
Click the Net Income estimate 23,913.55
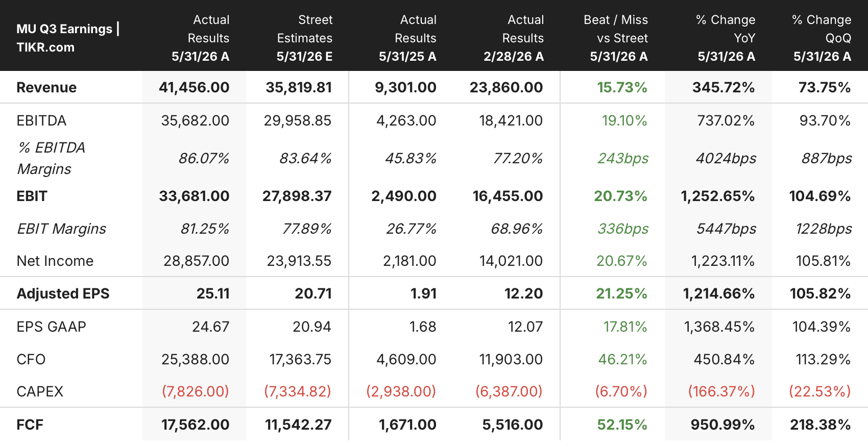(x=299, y=261)
